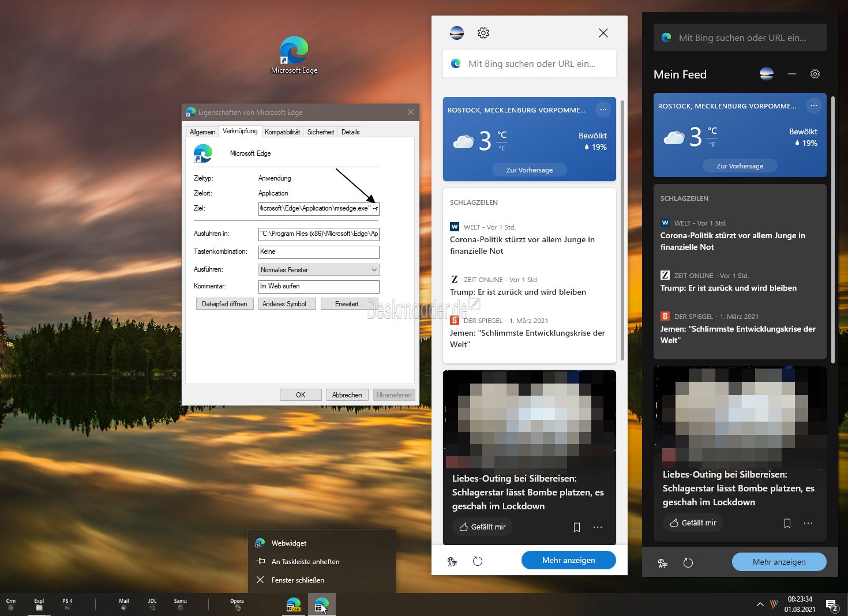
Task: Switch to Fahrenheit in light widget weather
Action: (x=502, y=148)
